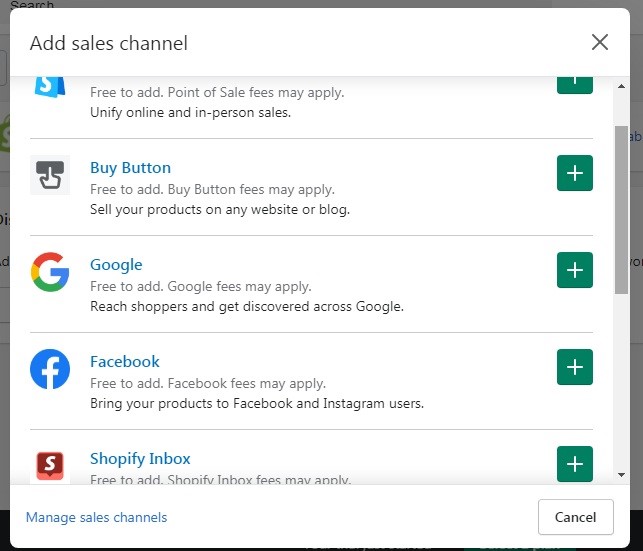Click the vertical scrollbar thumb
Viewport: 643px width, 551px height.
tap(621, 209)
